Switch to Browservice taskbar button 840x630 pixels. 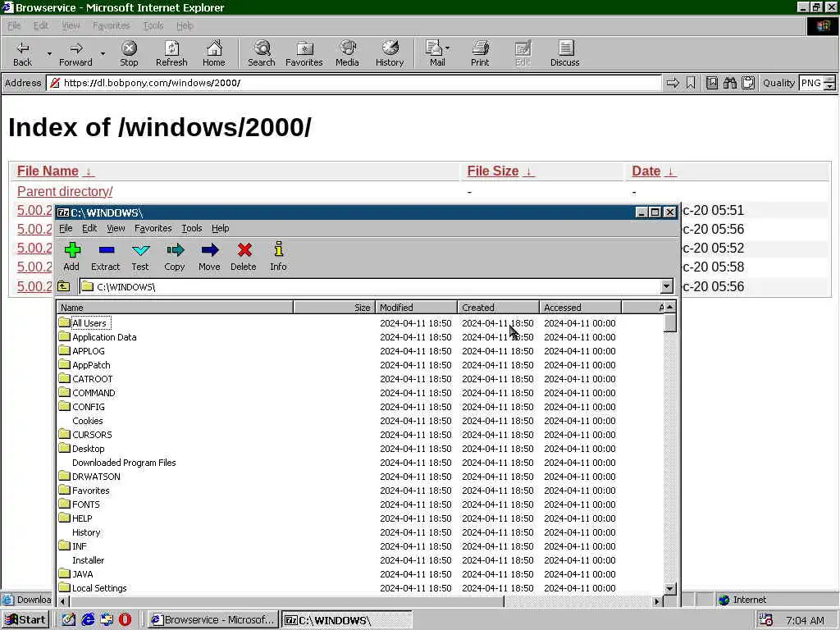coord(213,620)
